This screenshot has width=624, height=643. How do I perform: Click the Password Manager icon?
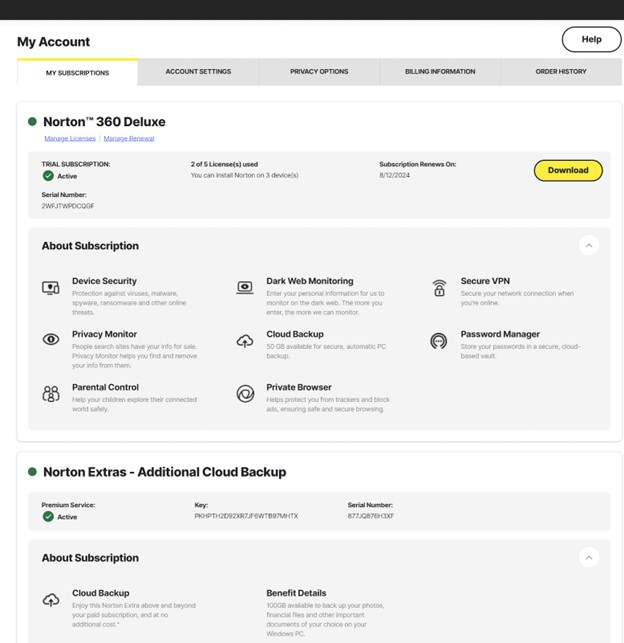tap(439, 341)
